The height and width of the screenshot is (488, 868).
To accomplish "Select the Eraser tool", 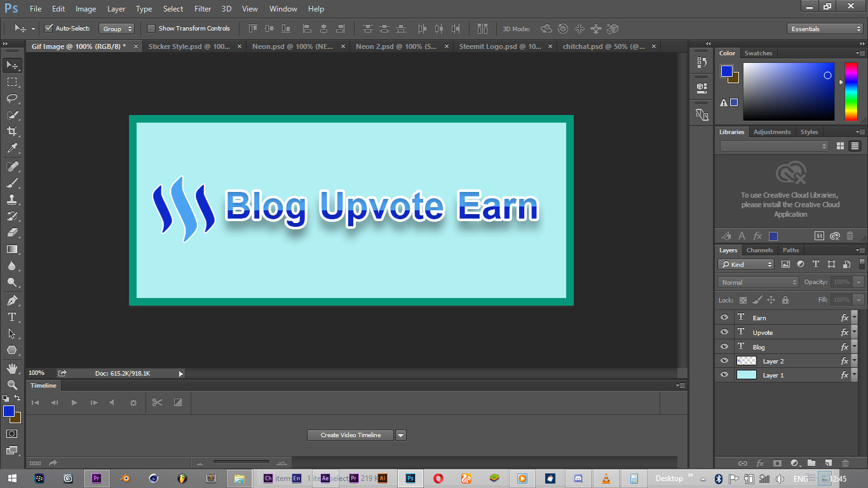I will coord(12,233).
